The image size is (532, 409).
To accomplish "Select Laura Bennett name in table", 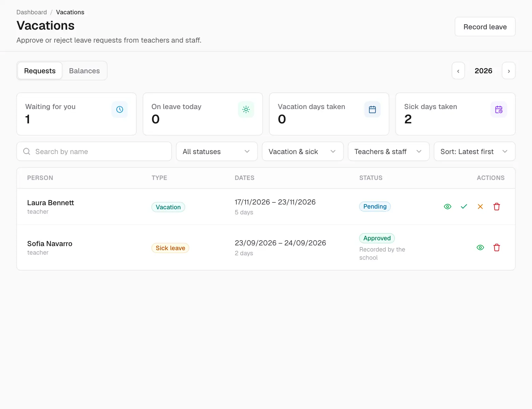I will coord(50,203).
